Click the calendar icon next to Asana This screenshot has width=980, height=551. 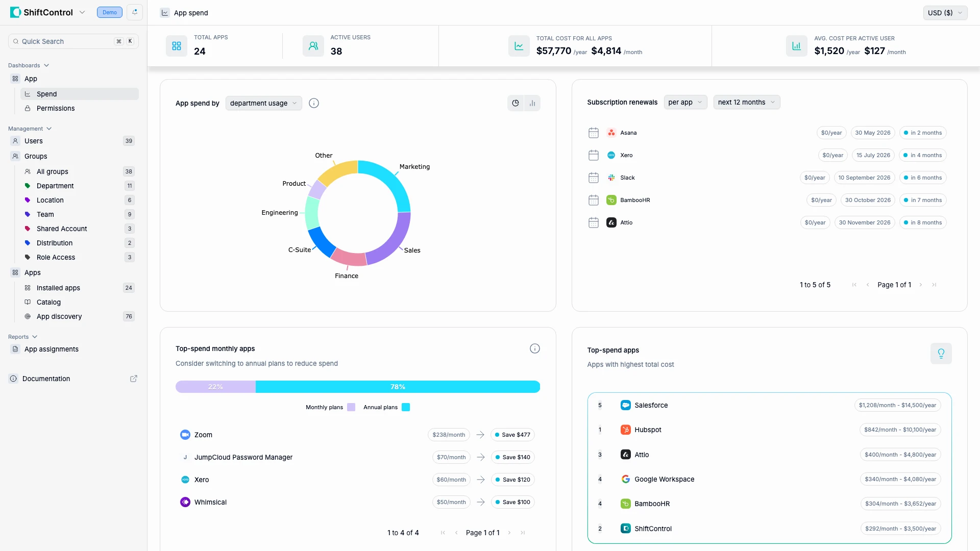593,133
